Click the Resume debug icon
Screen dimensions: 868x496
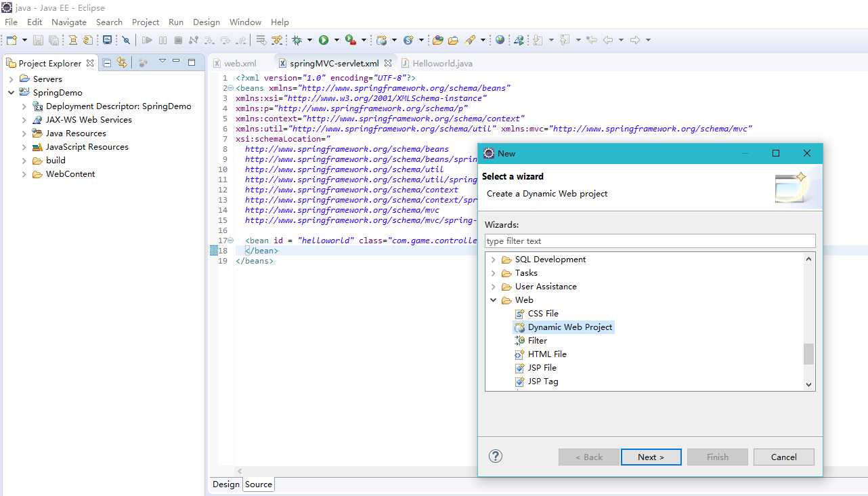(x=147, y=40)
